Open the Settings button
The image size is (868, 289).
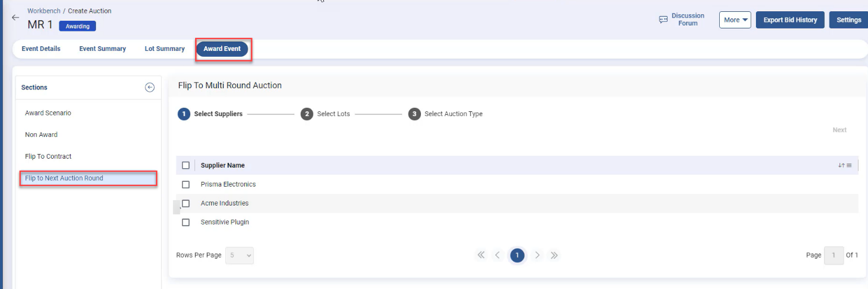coord(848,20)
